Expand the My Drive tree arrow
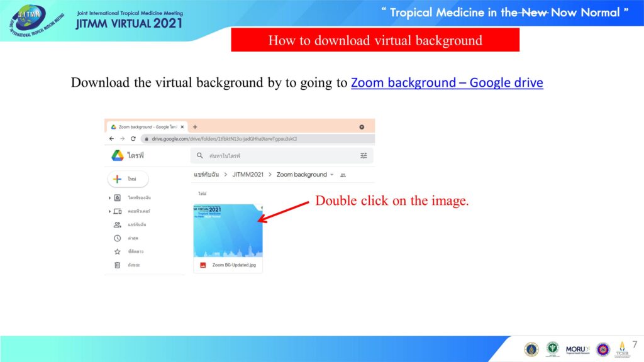Screen dimensions: 644x362 click(109, 198)
